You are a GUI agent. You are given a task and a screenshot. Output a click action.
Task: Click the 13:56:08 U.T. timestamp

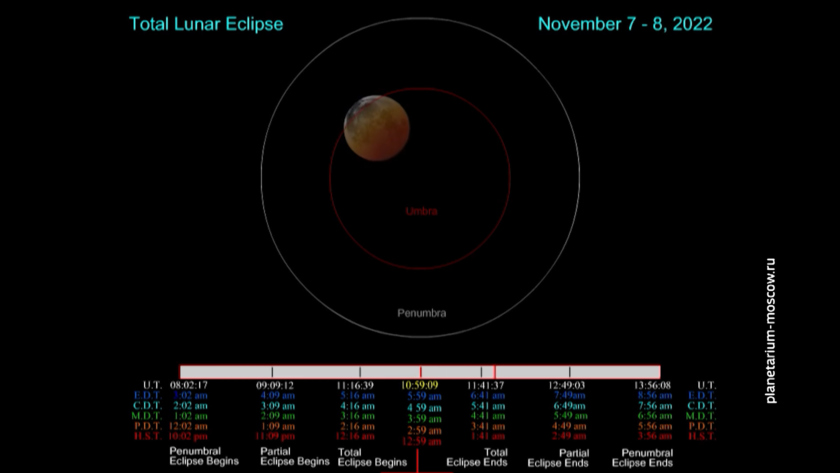(x=652, y=385)
